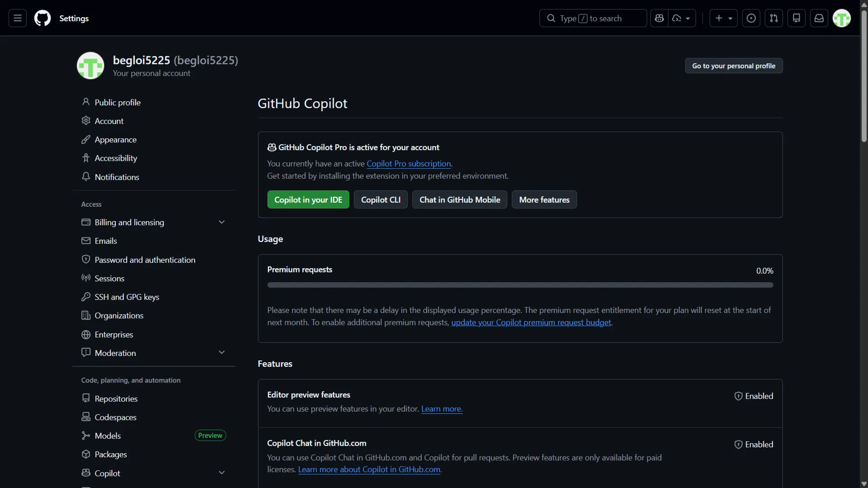Go to Public profile settings

tap(117, 102)
